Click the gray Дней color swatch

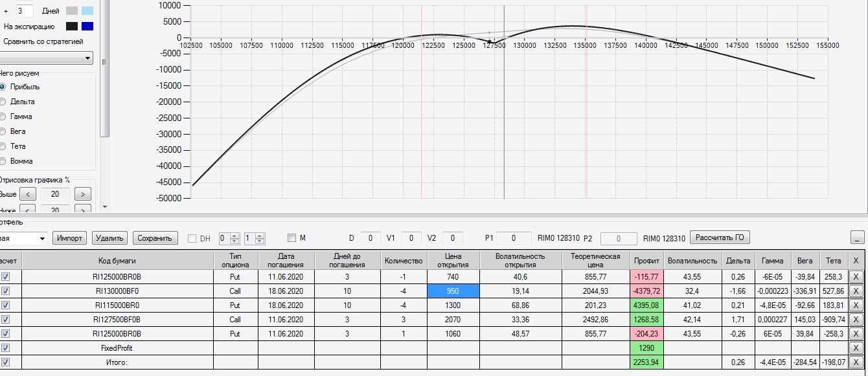pyautogui.click(x=71, y=10)
